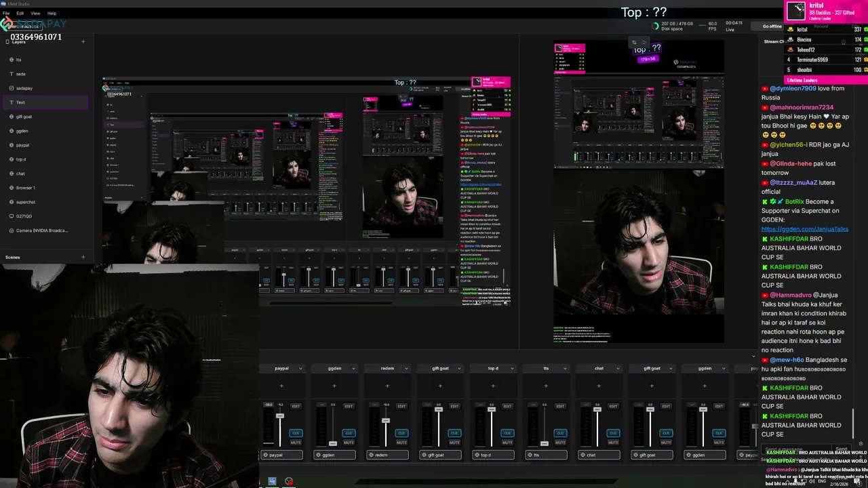Click the paypal track volume fader
This screenshot has height=488, width=868.
pos(279,416)
